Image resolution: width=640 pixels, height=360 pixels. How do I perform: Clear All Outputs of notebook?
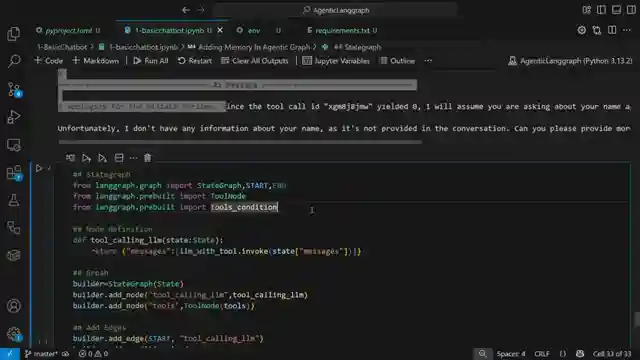[255, 61]
